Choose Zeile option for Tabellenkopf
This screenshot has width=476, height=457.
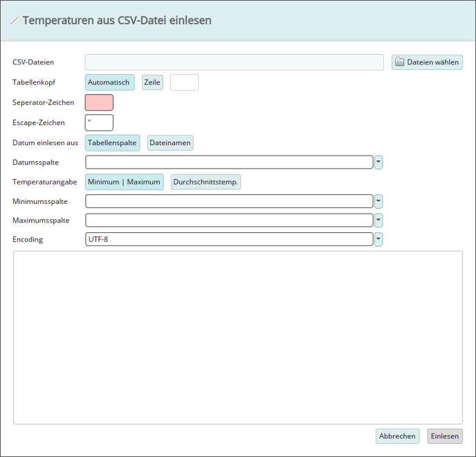coord(152,82)
